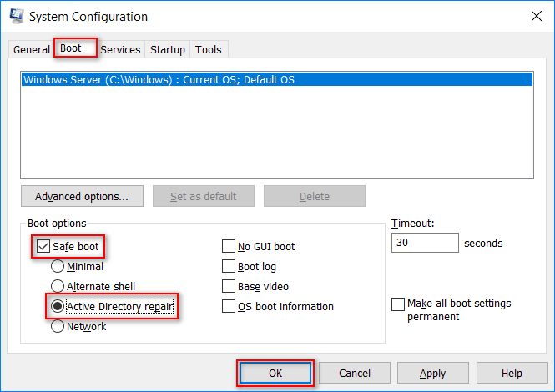
Task: Enable No GUI boot
Action: [228, 247]
